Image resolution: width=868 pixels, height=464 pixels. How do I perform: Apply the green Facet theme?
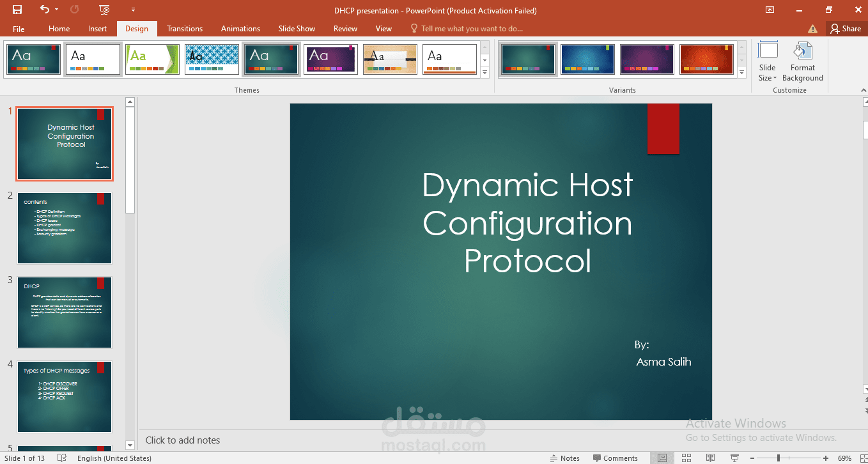(152, 59)
